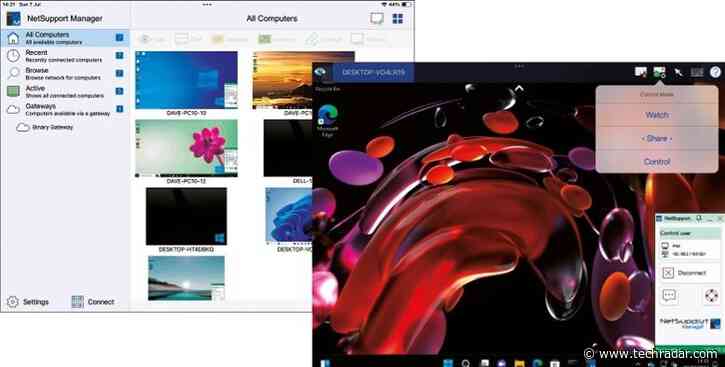Click the NetSupport Manager logo
The image size is (725, 367).
coord(13,18)
